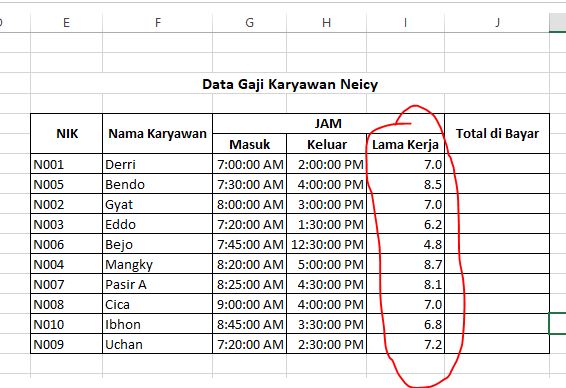The width and height of the screenshot is (566, 388).
Task: Click the Nama Karyawan header cell
Action: (158, 134)
